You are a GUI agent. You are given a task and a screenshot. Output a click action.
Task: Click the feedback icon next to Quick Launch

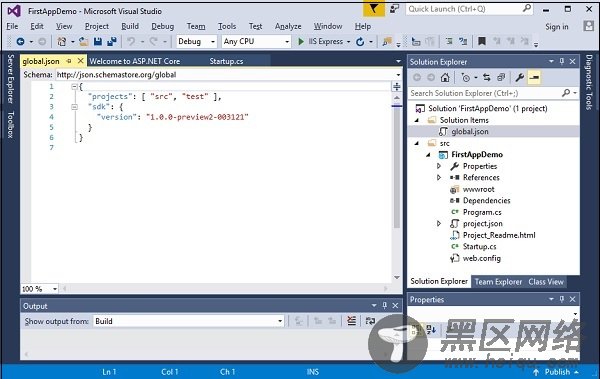394,9
